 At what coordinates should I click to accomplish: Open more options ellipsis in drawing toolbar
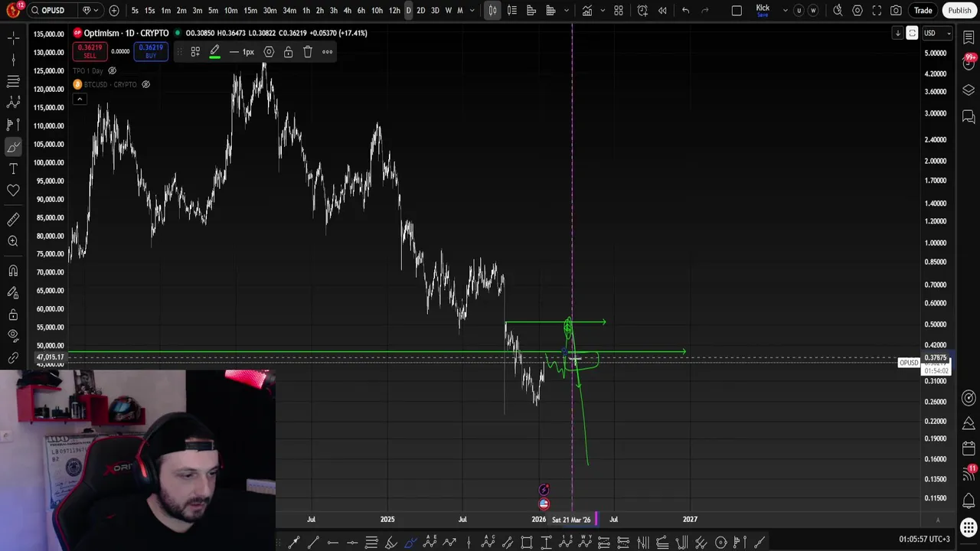coord(327,51)
